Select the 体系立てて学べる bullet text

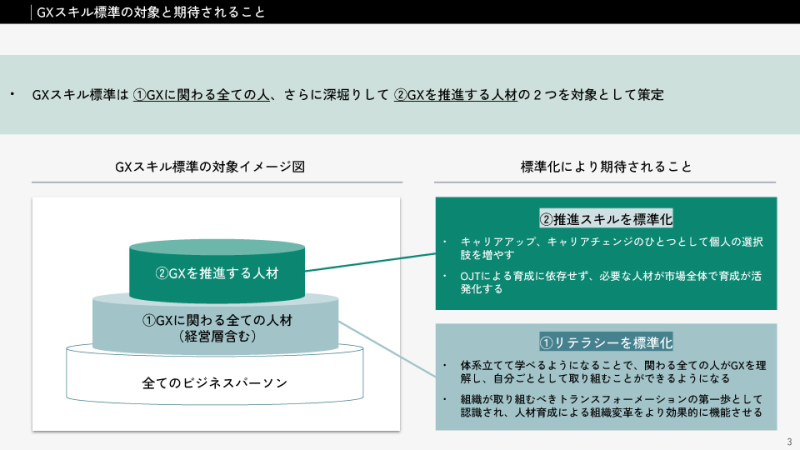point(610,372)
